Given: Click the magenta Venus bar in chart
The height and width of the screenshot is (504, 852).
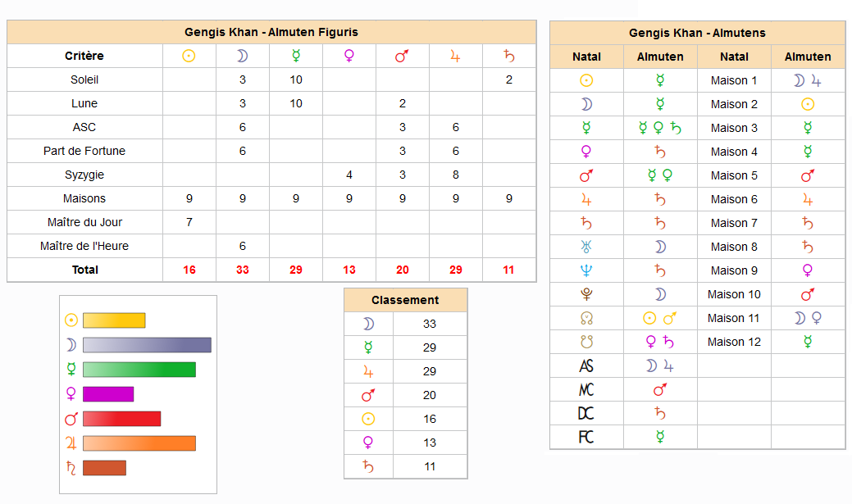Looking at the screenshot, I should click(x=108, y=394).
